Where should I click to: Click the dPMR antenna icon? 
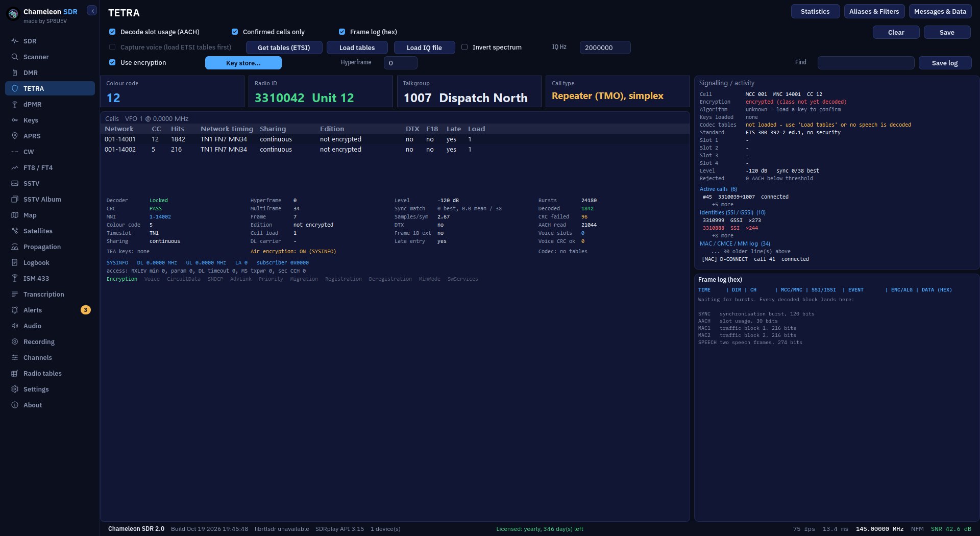coord(15,104)
